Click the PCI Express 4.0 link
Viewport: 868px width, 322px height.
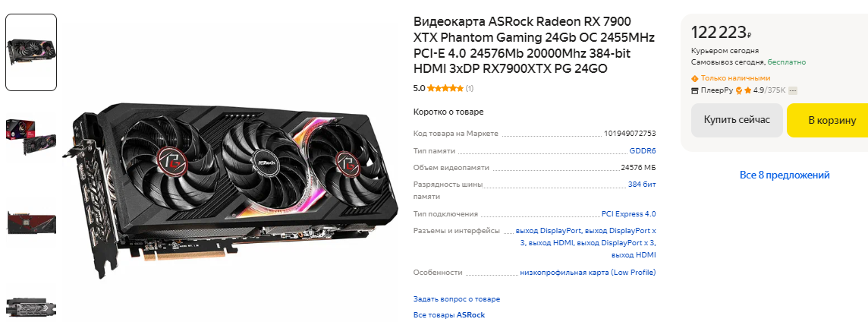tap(629, 214)
